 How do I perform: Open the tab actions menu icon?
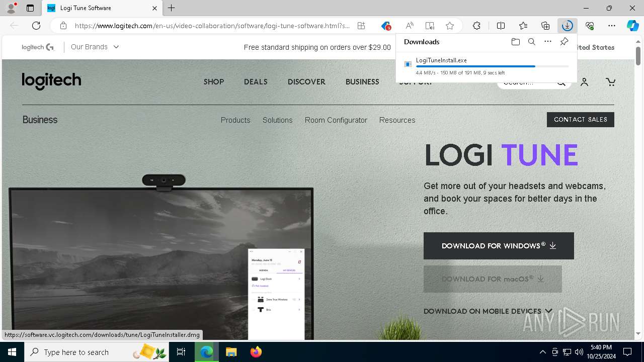pos(30,8)
